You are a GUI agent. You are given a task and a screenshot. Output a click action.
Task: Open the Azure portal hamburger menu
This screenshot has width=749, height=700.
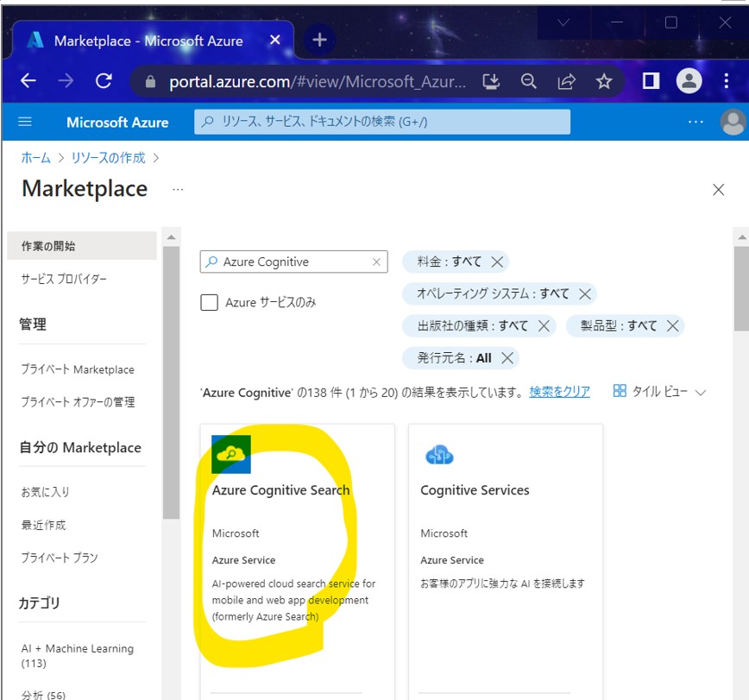click(x=25, y=122)
